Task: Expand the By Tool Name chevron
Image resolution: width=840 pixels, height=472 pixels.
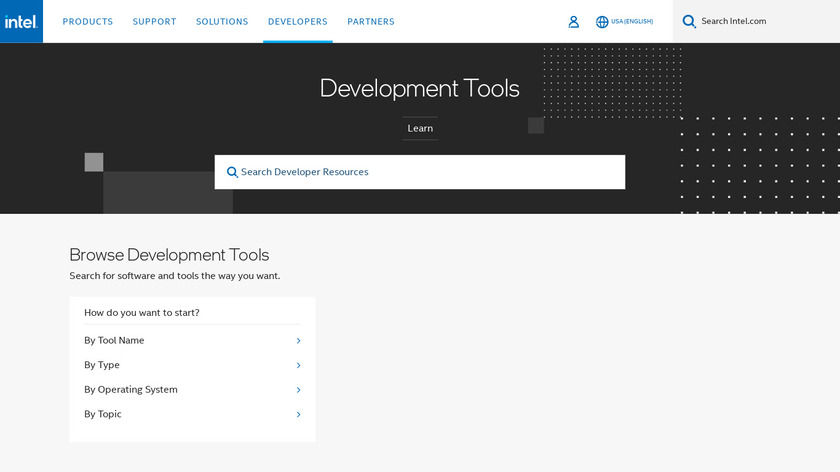Action: click(x=298, y=341)
